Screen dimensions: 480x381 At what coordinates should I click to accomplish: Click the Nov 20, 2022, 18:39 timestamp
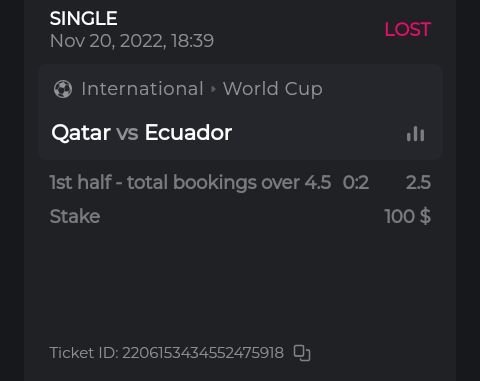(x=132, y=41)
